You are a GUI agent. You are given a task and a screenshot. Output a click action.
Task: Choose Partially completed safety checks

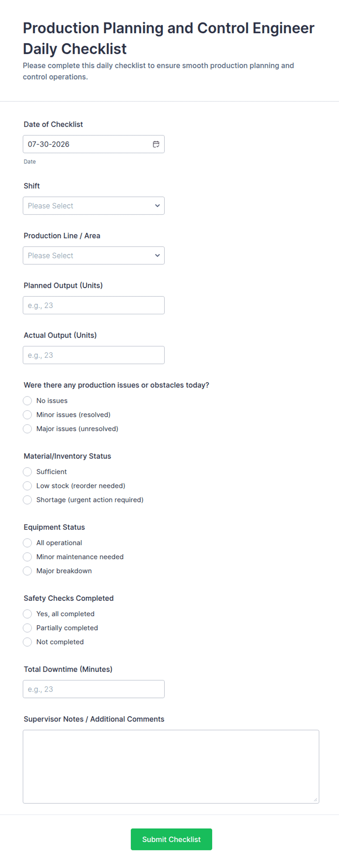[27, 628]
